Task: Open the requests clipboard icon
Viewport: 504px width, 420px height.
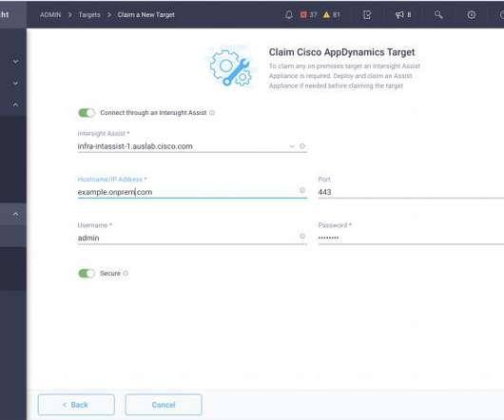Action: pos(367,15)
